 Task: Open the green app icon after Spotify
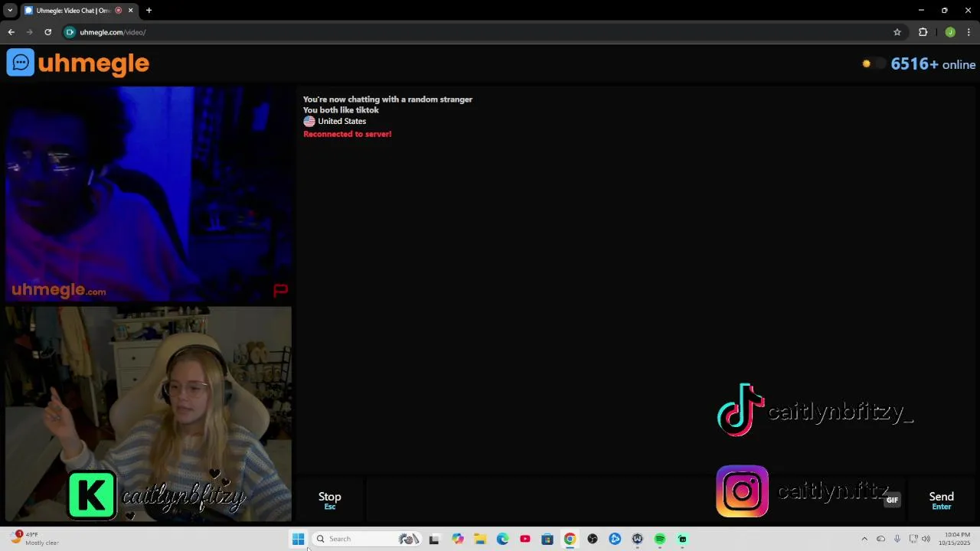point(682,539)
